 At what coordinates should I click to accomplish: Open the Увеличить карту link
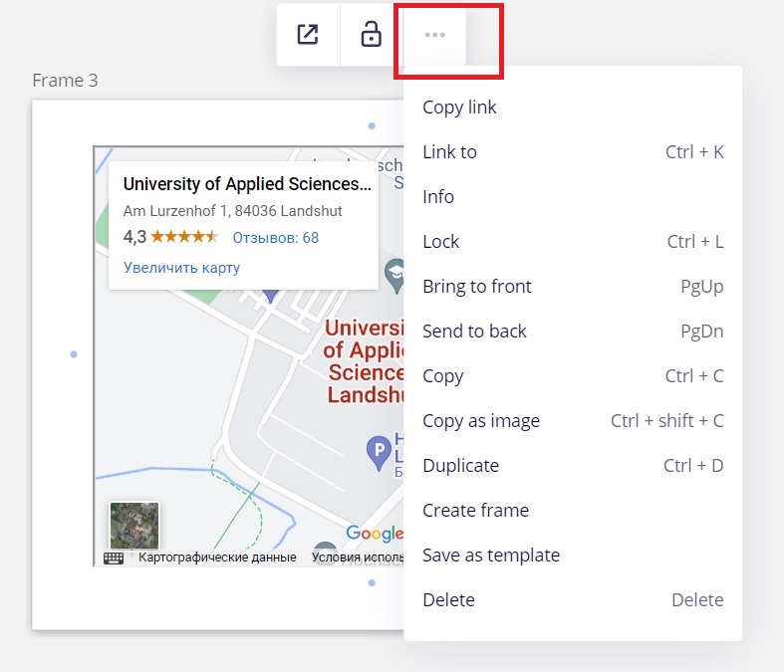(x=181, y=267)
